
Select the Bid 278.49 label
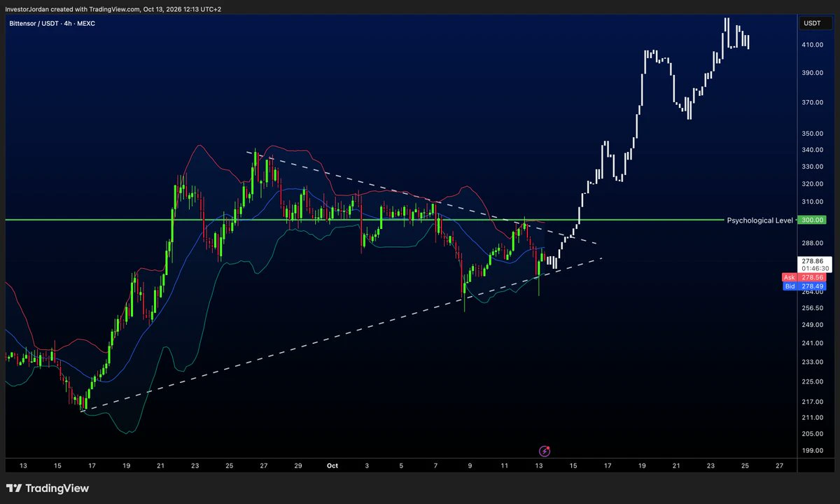804,286
